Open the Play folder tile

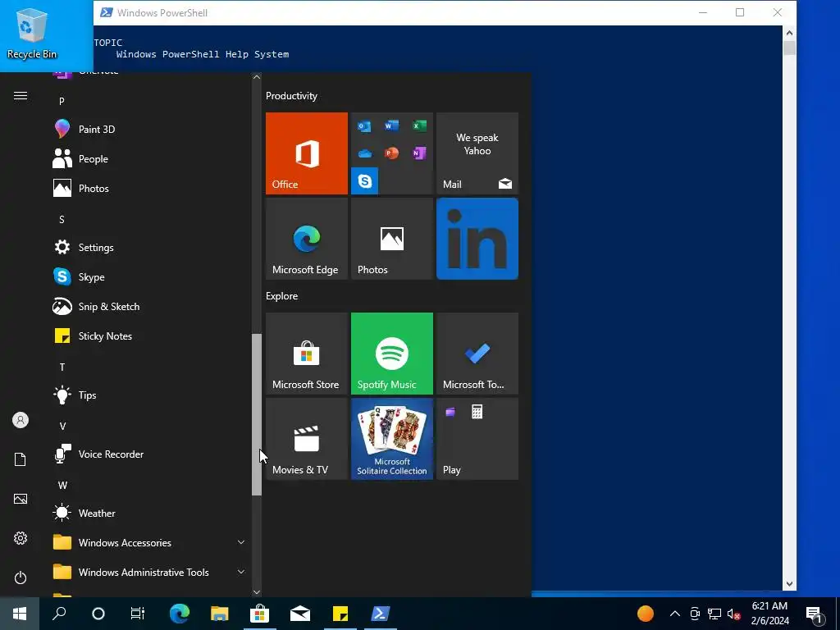477,439
